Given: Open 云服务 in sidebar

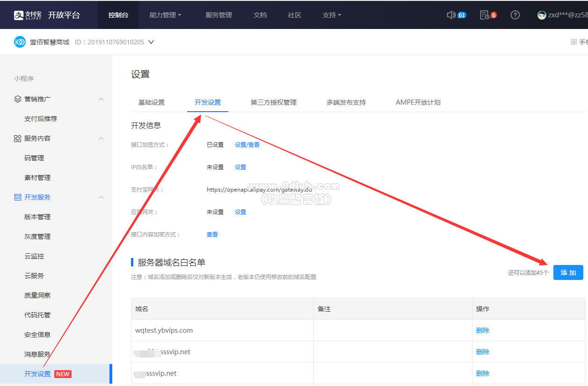Looking at the screenshot, I should [34, 276].
